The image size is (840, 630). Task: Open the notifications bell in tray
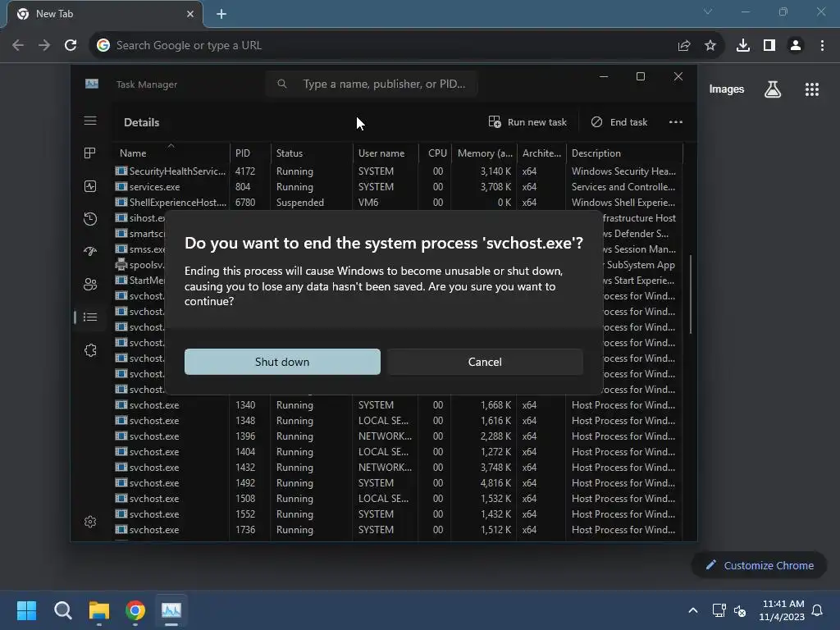click(x=817, y=610)
